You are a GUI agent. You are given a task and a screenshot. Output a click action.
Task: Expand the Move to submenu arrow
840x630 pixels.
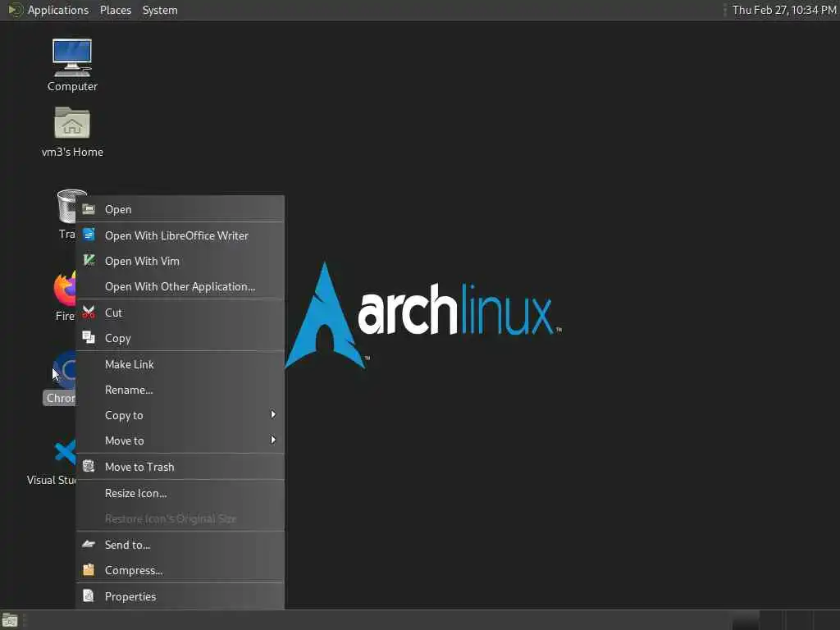[273, 441]
